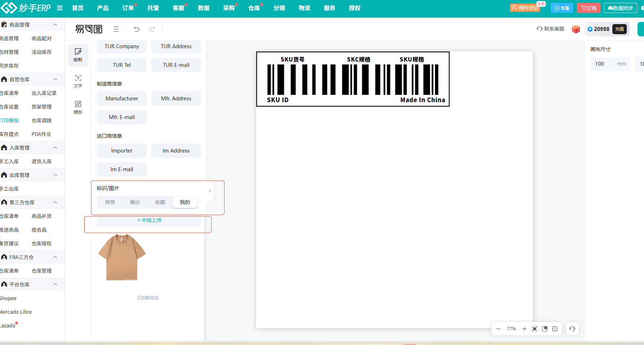Image resolution: width=644 pixels, height=345 pixels.
Task: Click the hamburger menu beside 易可图 logo
Action: coord(116,29)
